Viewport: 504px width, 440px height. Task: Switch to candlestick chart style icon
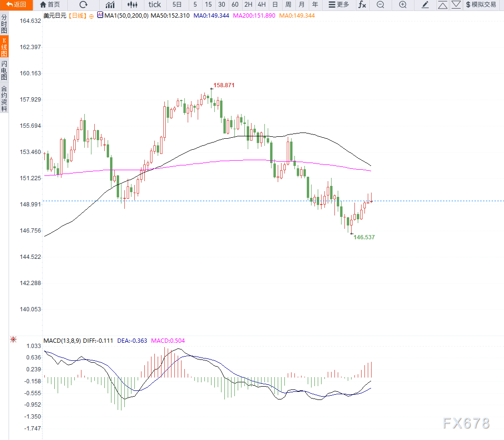(x=132, y=4)
